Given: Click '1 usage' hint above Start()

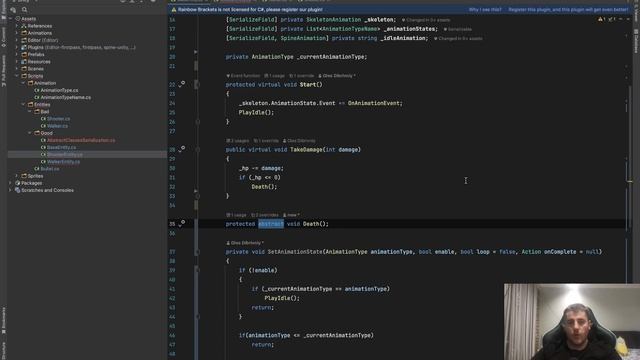Looking at the screenshot, I should 274,76.
